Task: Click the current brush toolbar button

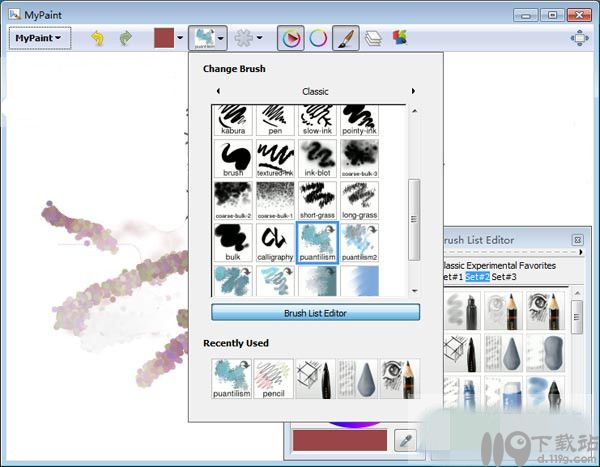Action: click(x=204, y=38)
